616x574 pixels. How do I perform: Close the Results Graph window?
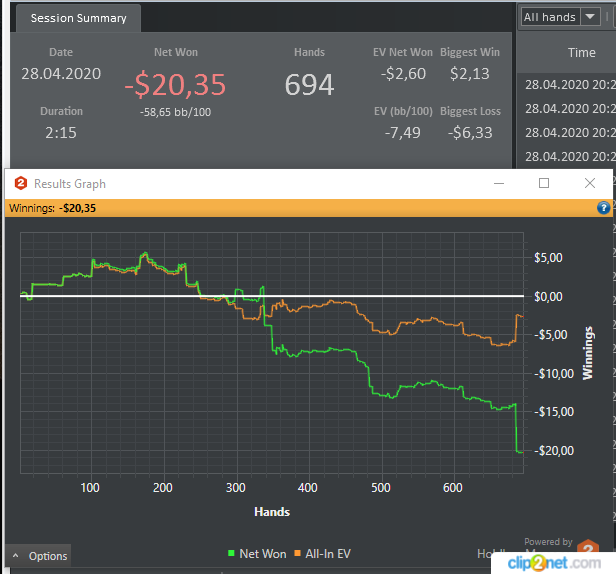coord(589,183)
